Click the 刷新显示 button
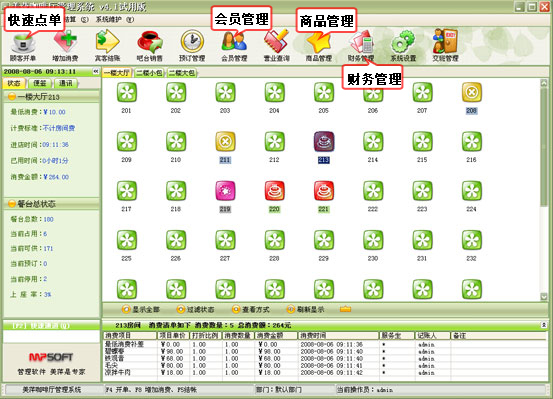 click(x=305, y=309)
